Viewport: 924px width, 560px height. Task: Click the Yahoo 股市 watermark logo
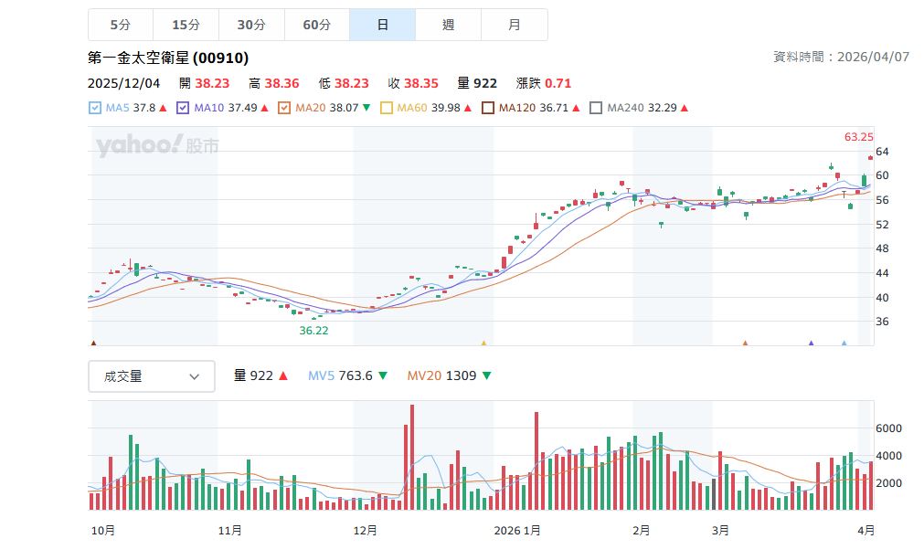156,145
